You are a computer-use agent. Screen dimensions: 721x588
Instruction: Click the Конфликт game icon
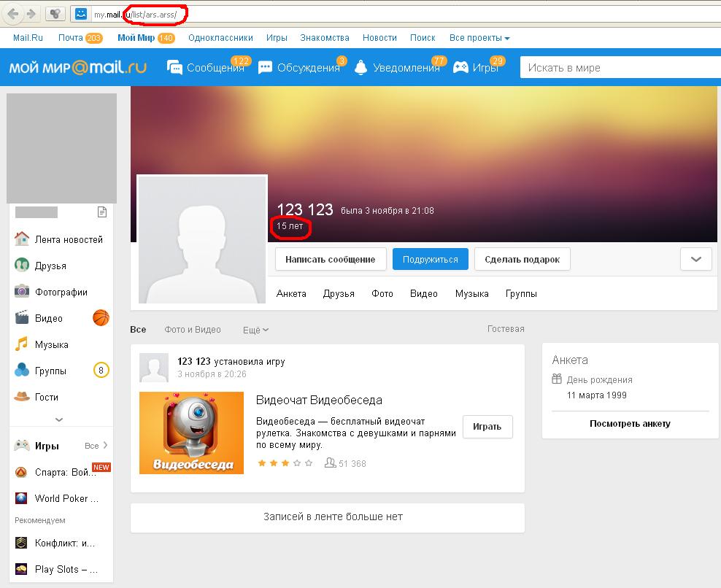pos(21,543)
